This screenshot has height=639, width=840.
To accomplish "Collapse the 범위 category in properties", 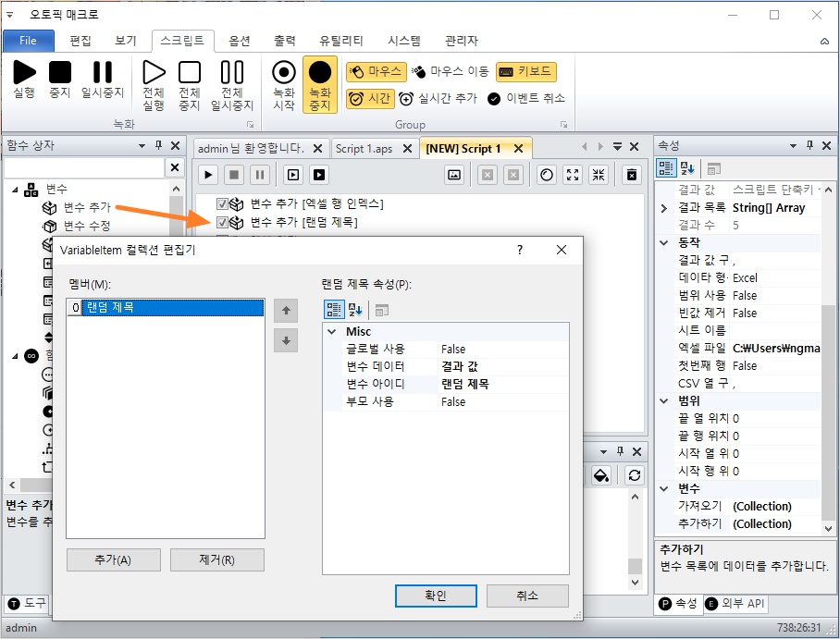I will tap(664, 400).
